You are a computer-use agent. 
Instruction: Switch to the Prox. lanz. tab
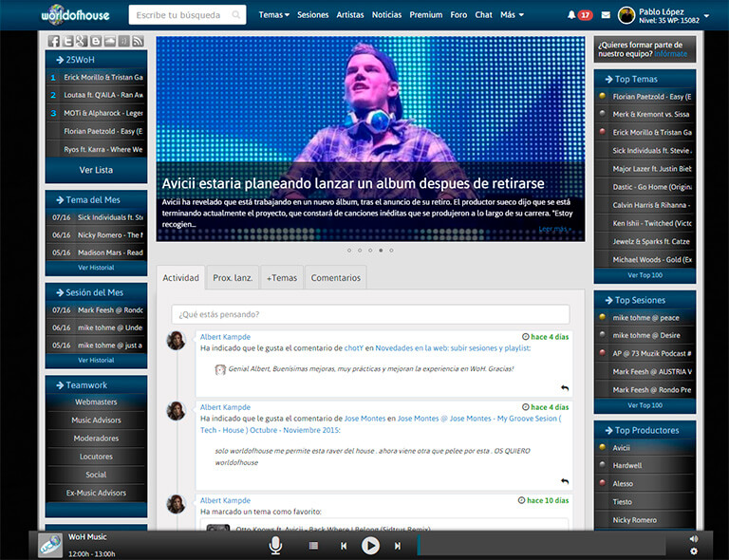(x=233, y=277)
